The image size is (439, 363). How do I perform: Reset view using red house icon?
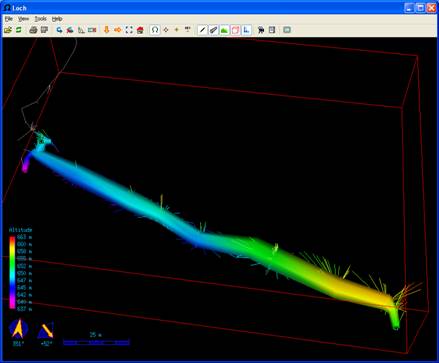(140, 30)
